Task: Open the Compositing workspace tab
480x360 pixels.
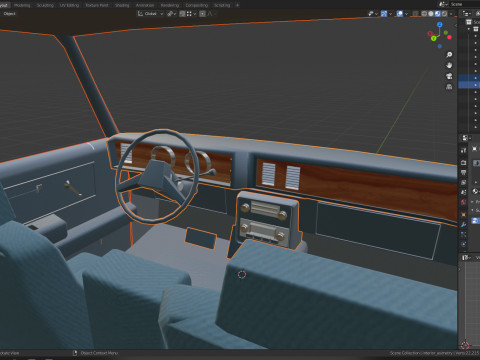Action: click(197, 5)
